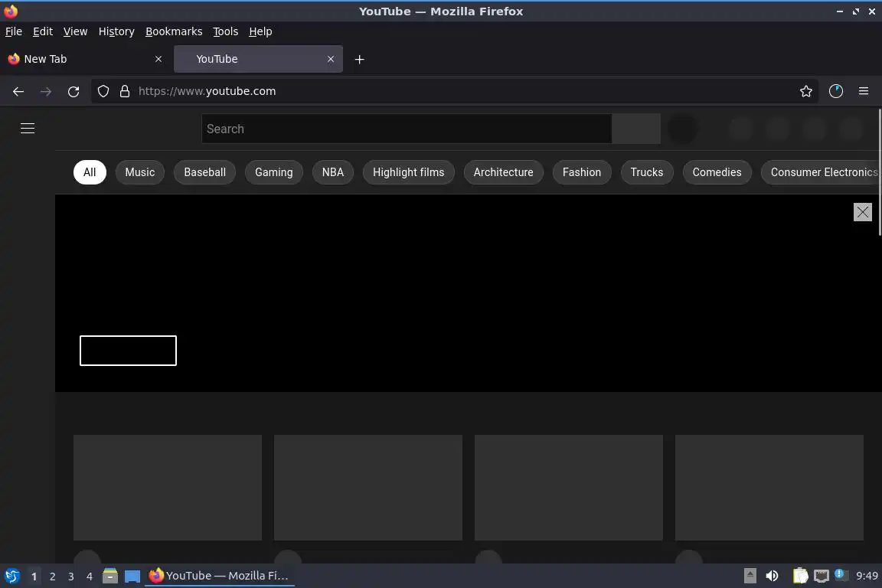Screen dimensions: 882x588
Task: Open the Firefox account/sync icon
Action: click(x=836, y=91)
